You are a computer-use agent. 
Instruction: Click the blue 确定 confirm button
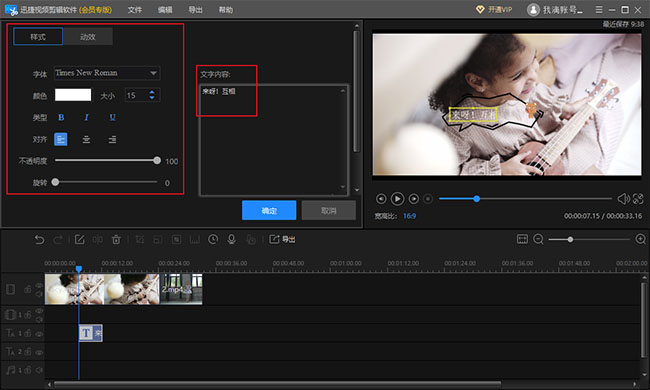point(269,211)
